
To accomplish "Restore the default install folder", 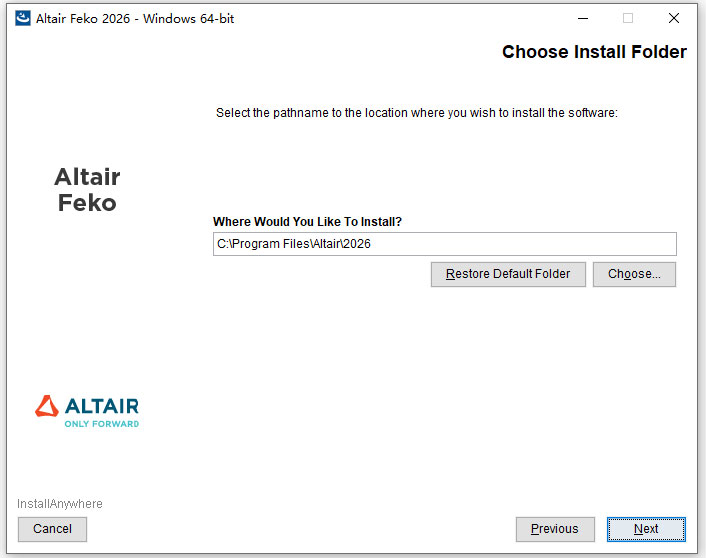I will pos(508,274).
